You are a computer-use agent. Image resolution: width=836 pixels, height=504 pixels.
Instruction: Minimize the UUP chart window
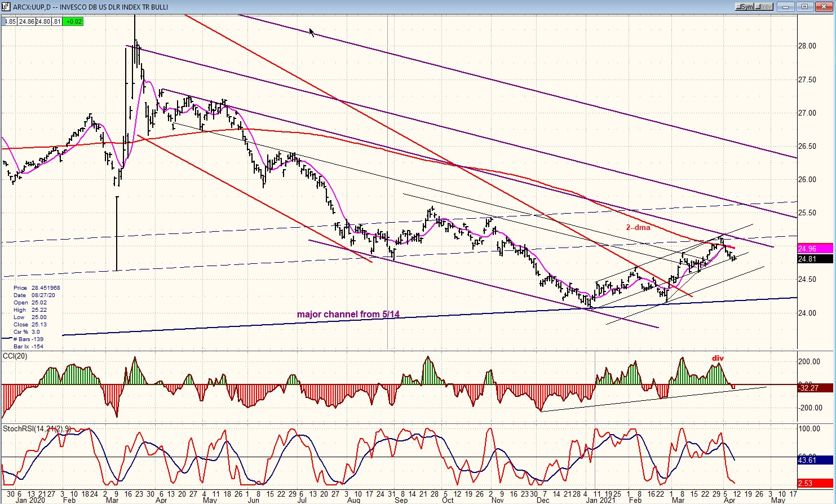(x=786, y=7)
